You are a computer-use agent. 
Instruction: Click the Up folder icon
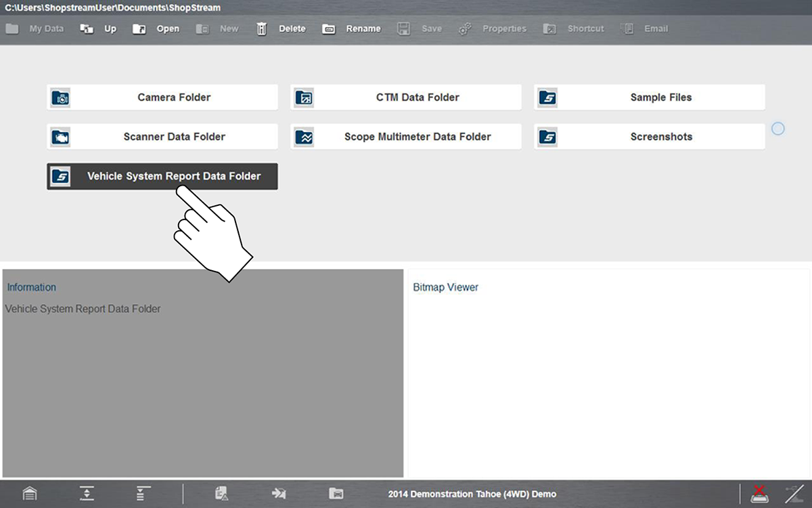[x=87, y=29]
